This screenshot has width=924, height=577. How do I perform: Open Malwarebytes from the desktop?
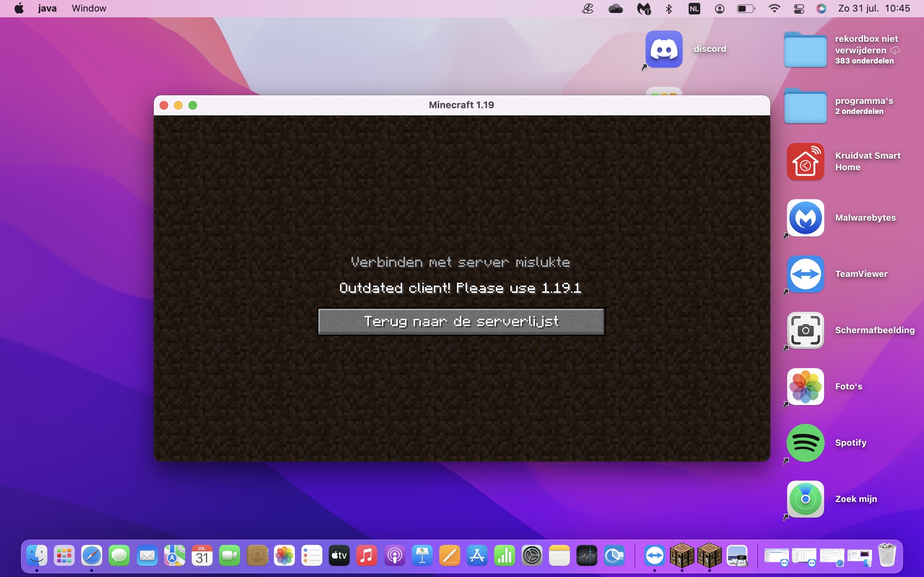805,218
